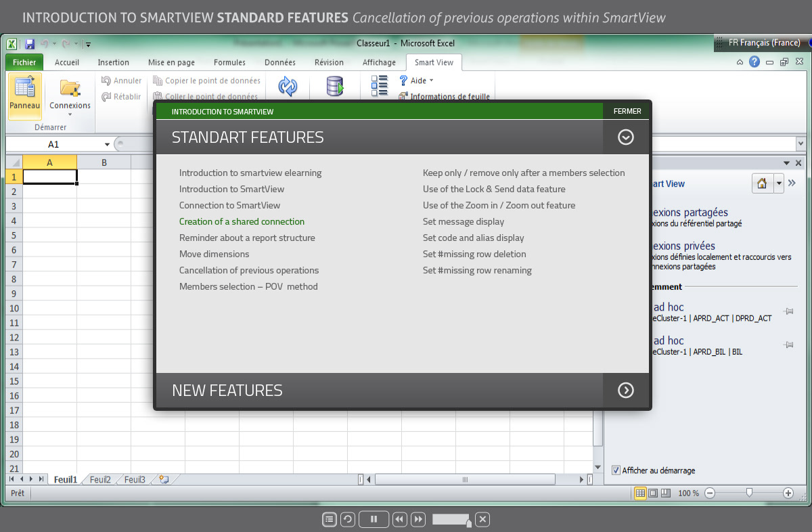Open Introduction to smartview elearning

(250, 173)
